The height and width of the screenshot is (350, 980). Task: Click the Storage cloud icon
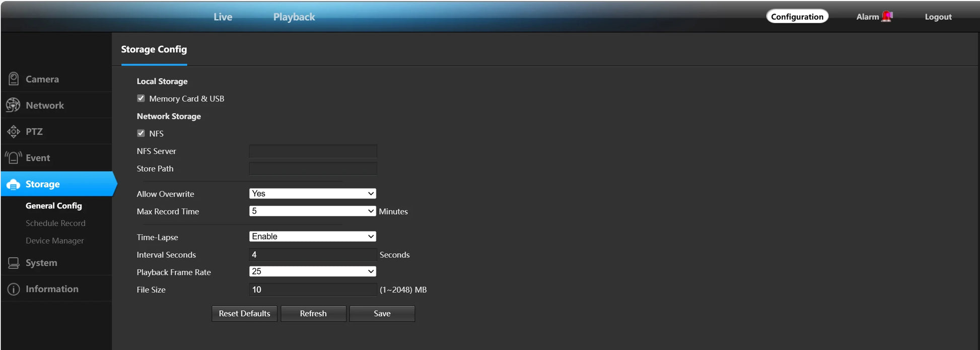tap(14, 184)
